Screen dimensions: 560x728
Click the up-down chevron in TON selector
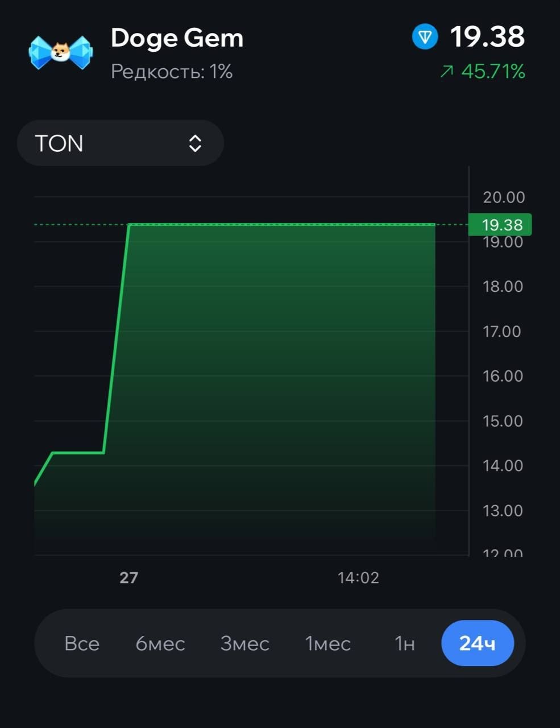[x=195, y=143]
